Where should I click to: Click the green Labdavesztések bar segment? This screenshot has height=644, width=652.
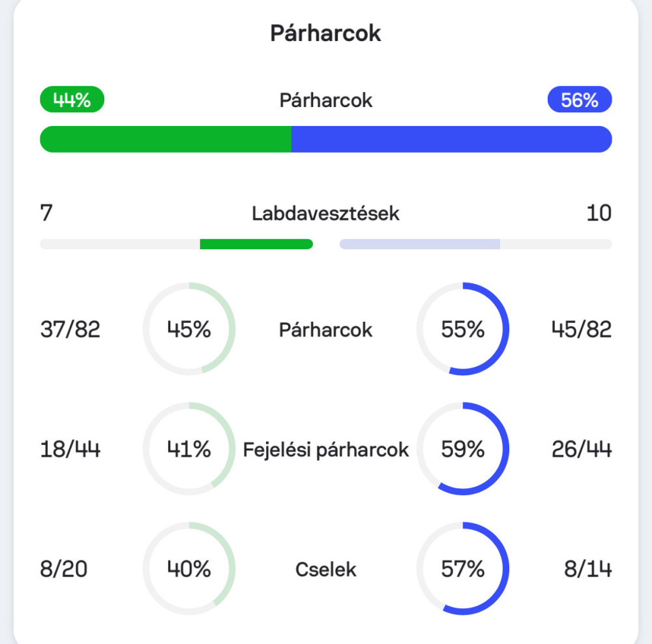coord(256,244)
